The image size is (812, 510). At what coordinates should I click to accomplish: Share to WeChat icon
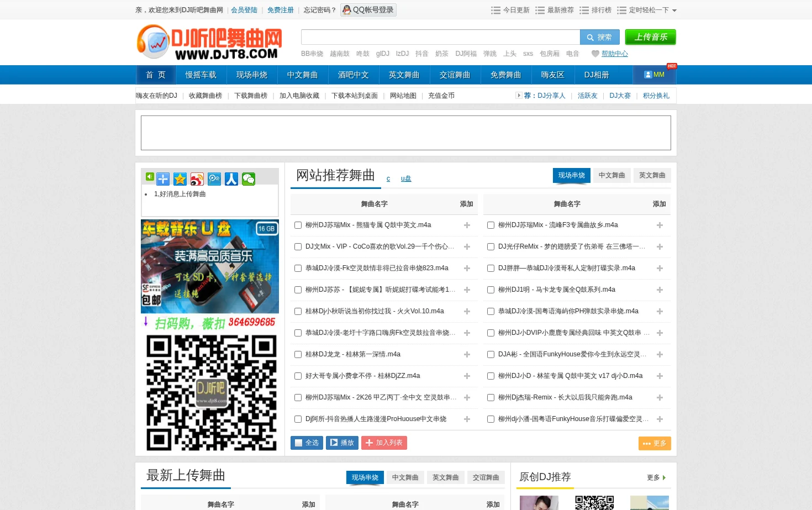[249, 179]
